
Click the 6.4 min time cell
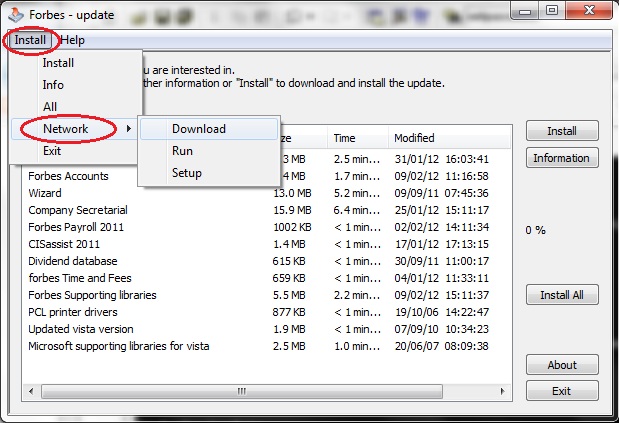click(x=357, y=210)
